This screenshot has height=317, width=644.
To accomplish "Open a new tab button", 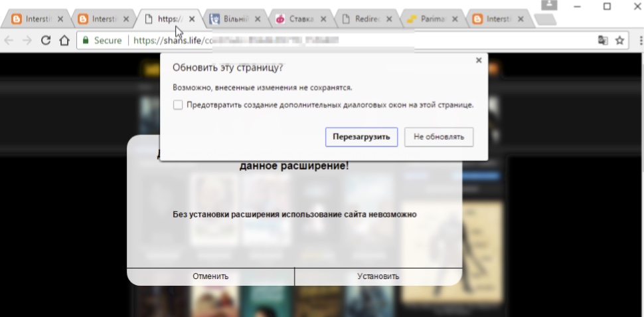I will coord(546,19).
